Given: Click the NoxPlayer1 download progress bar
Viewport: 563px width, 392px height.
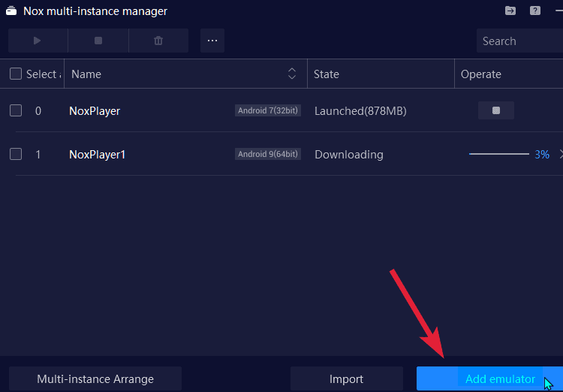Looking at the screenshot, I should [x=499, y=154].
